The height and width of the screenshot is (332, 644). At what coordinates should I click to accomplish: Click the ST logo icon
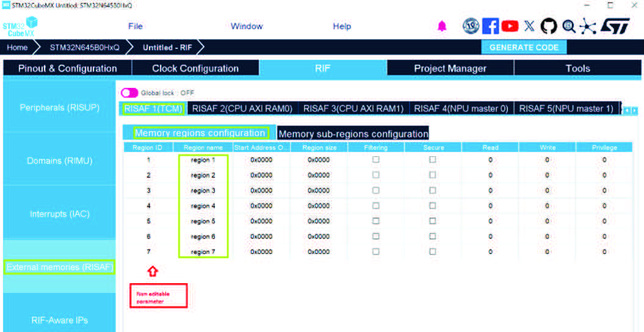pyautogui.click(x=615, y=26)
